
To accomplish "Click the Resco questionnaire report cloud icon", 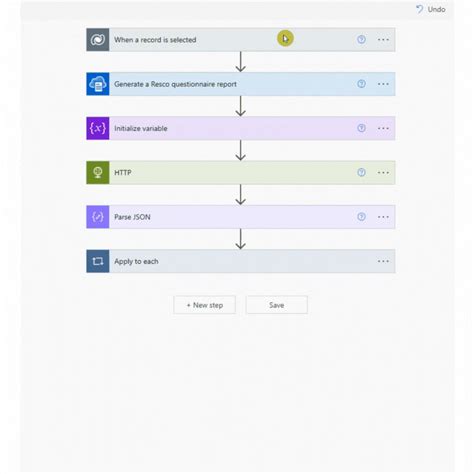I will tap(98, 84).
